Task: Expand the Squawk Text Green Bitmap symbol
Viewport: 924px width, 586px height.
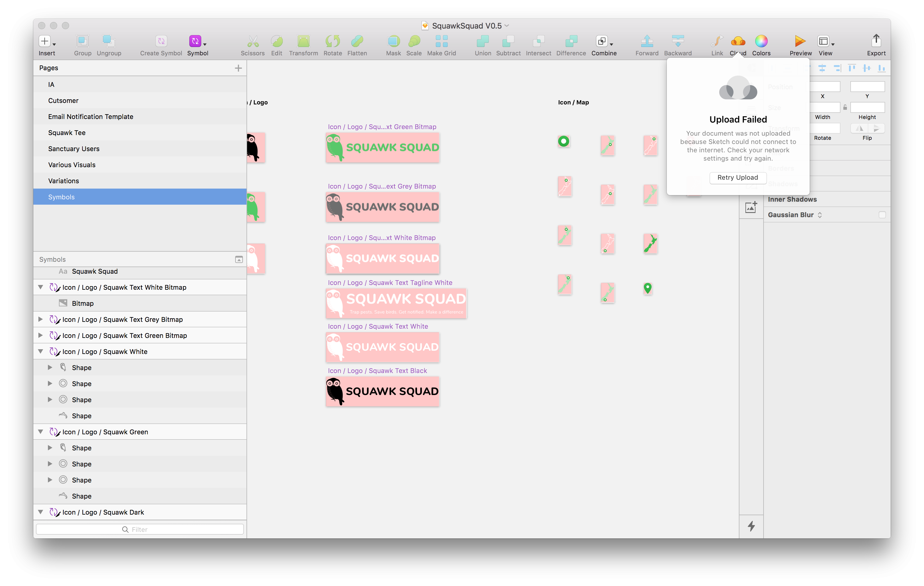Action: coord(40,336)
